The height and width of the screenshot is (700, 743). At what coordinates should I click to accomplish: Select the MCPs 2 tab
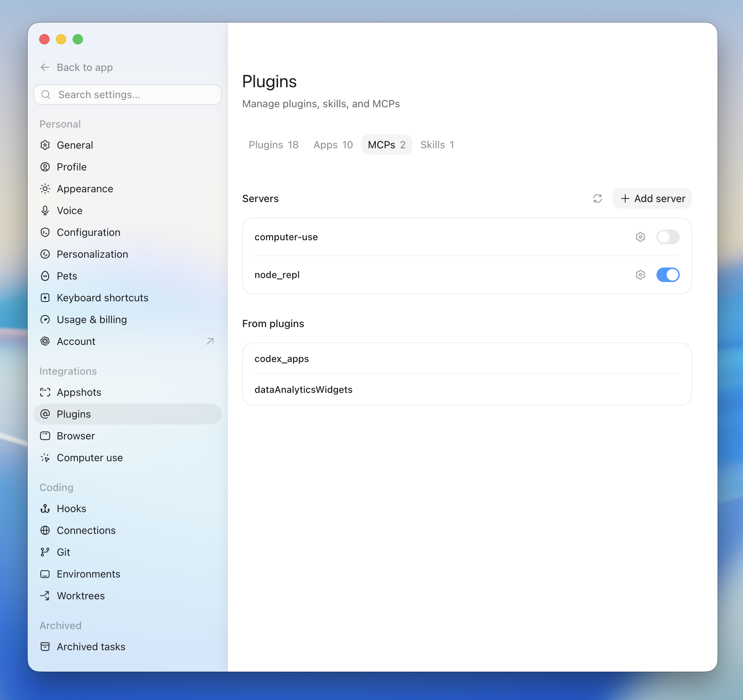tap(386, 145)
